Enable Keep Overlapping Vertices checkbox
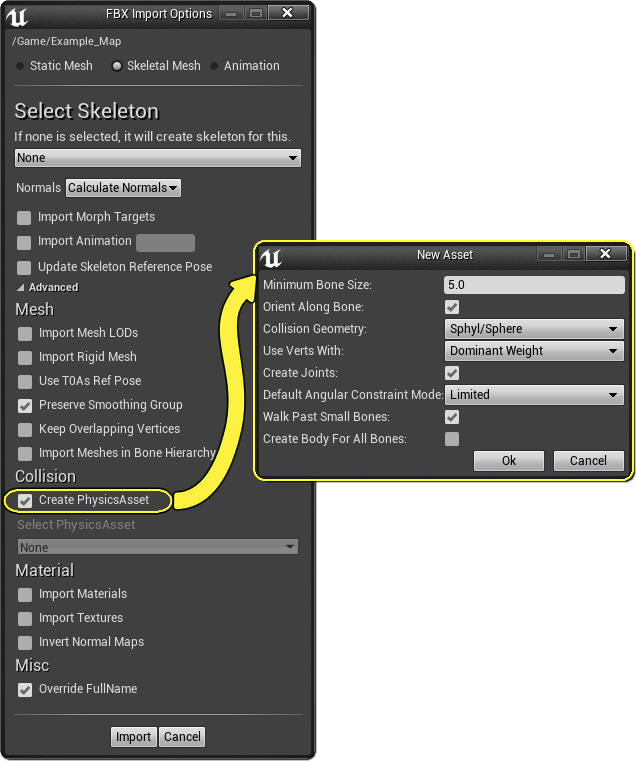Screen dimensions: 636x761 (25, 430)
